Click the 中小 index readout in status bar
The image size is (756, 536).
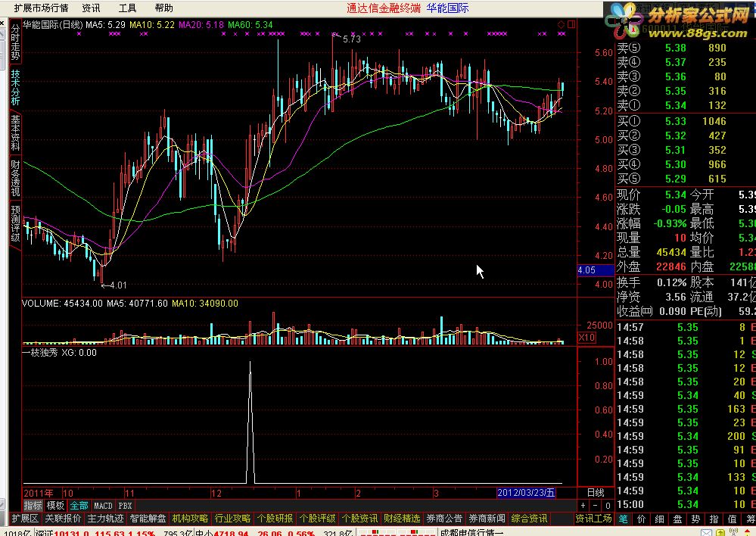click(256, 533)
